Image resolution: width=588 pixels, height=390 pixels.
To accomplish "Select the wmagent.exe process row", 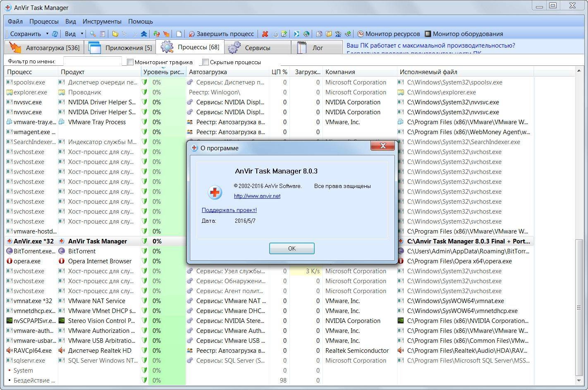I will 269,132.
